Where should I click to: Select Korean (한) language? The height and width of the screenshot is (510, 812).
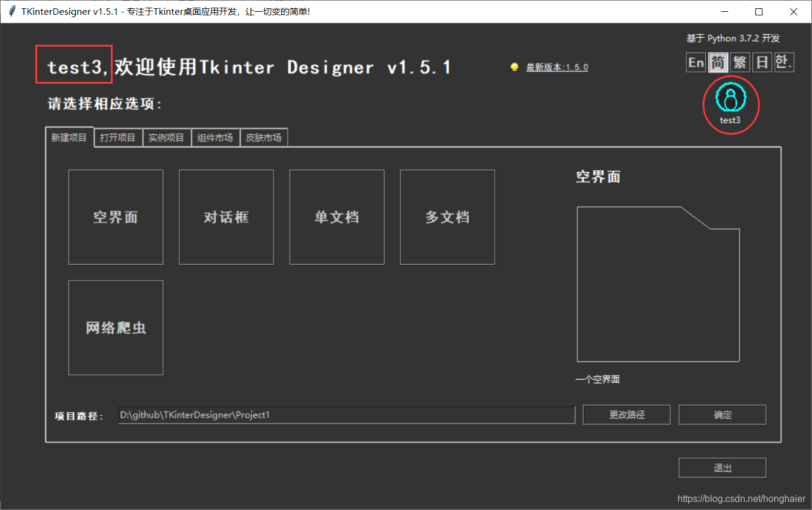pyautogui.click(x=784, y=62)
